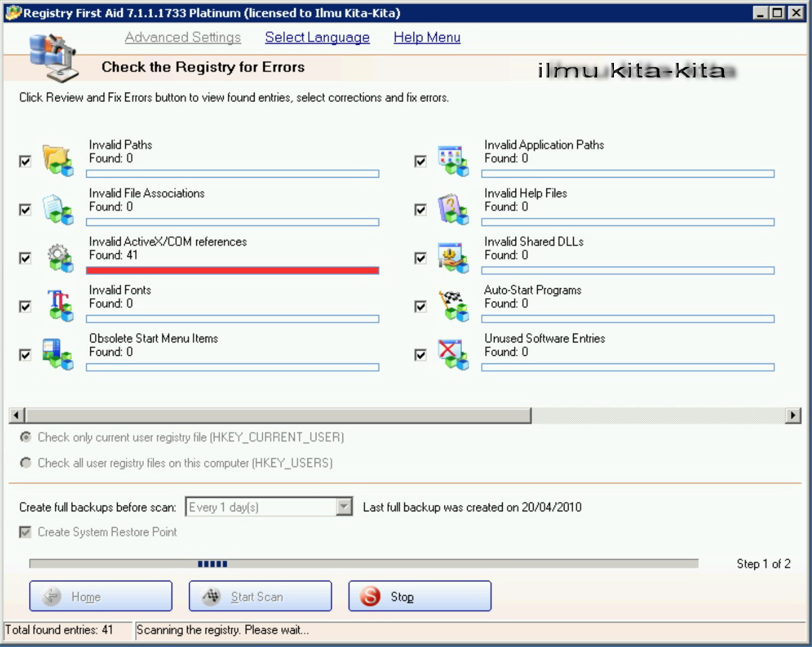Viewport: 812px width, 647px height.
Task: Maximize the Registry First Aid window
Action: [x=778, y=13]
